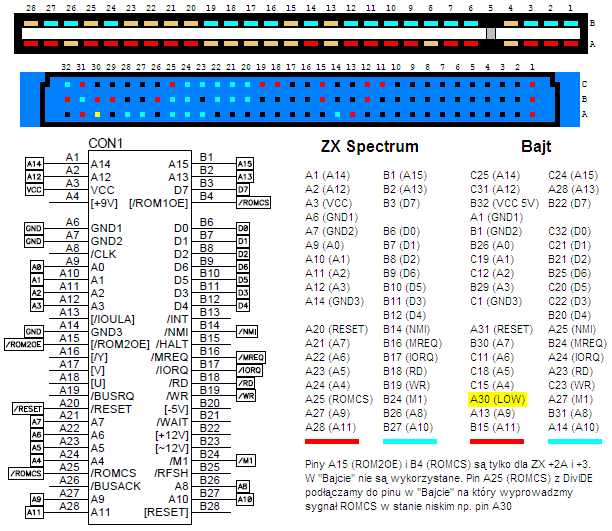Click the /RFSH pin label in CON1

pyautogui.click(x=171, y=473)
